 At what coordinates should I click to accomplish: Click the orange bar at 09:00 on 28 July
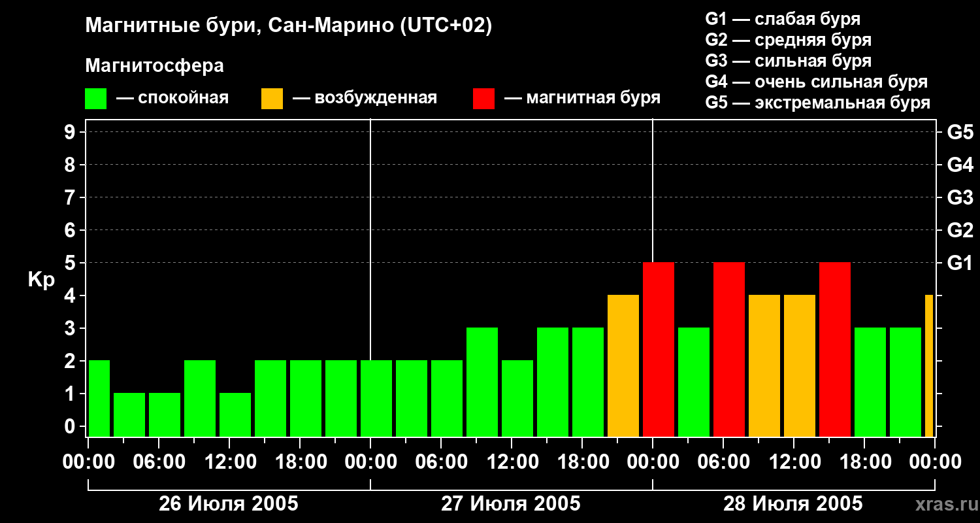(x=764, y=366)
